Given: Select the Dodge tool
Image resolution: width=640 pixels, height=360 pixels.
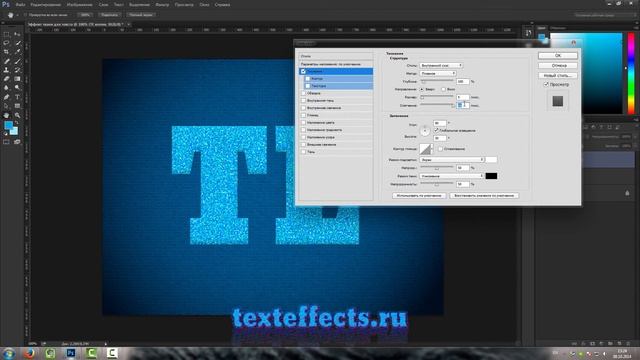Looking at the screenshot, I should [17, 88].
